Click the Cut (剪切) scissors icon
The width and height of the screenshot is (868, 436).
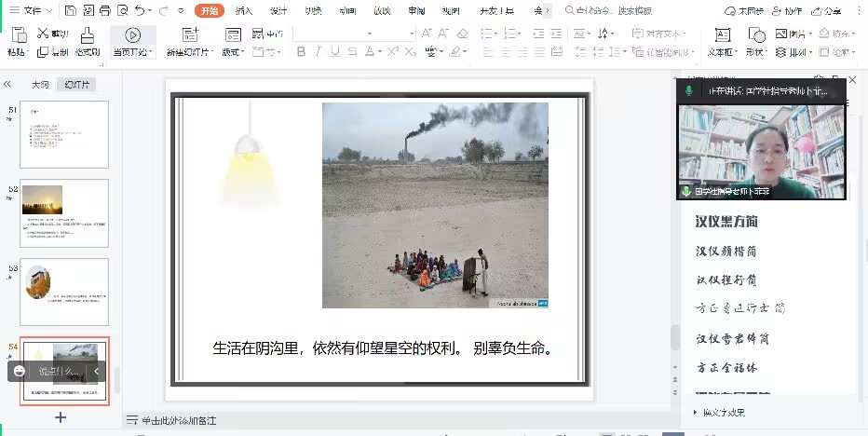point(43,34)
